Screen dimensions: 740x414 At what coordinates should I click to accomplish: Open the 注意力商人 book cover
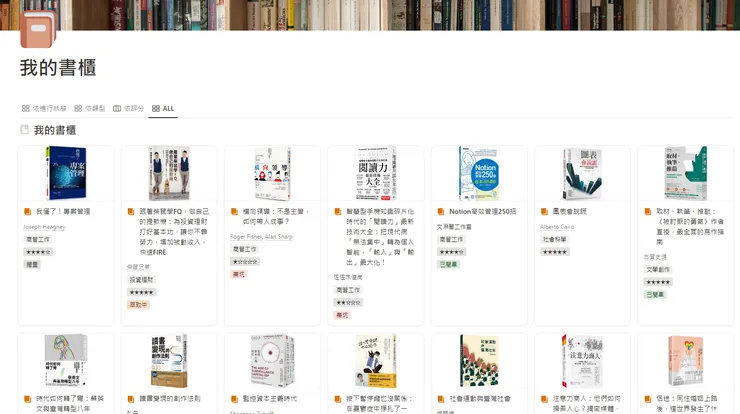click(x=582, y=361)
